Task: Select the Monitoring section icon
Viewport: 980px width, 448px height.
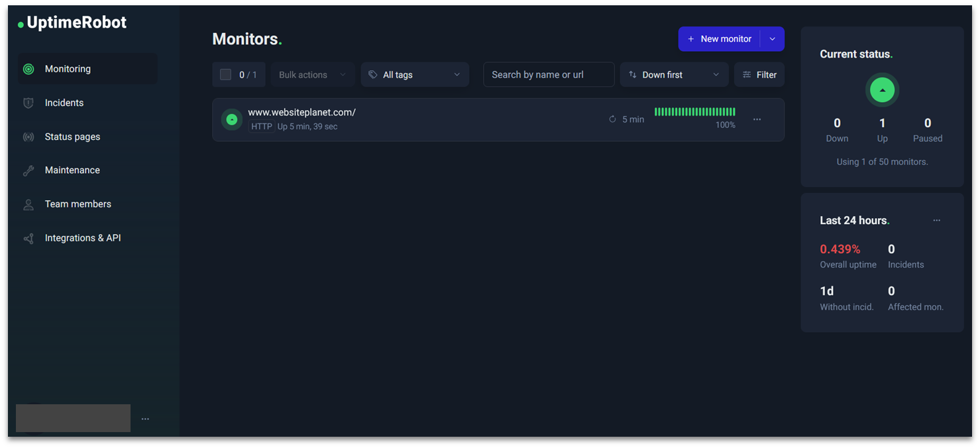Action: pyautogui.click(x=28, y=68)
